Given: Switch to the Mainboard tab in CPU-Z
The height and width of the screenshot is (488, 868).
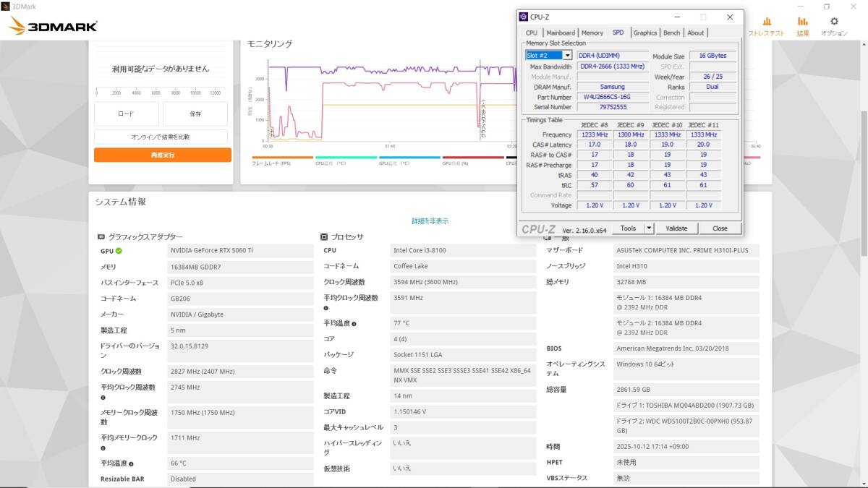Looking at the screenshot, I should 561,33.
